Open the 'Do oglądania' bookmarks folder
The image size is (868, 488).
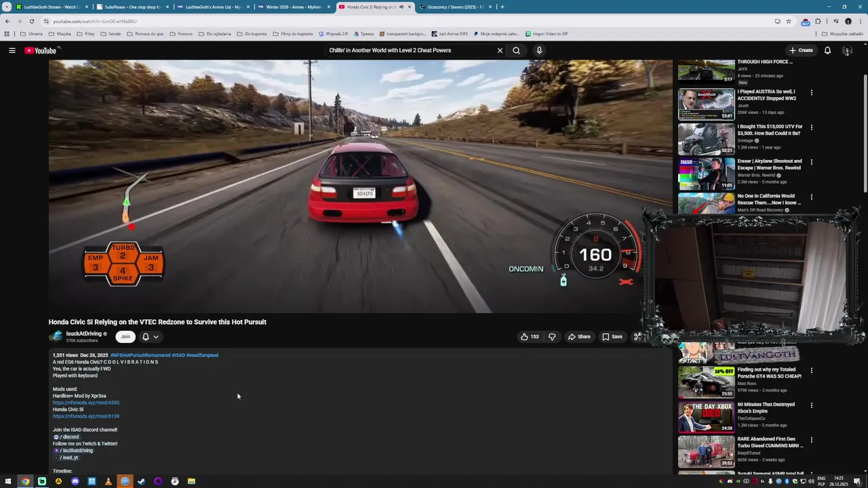click(215, 34)
